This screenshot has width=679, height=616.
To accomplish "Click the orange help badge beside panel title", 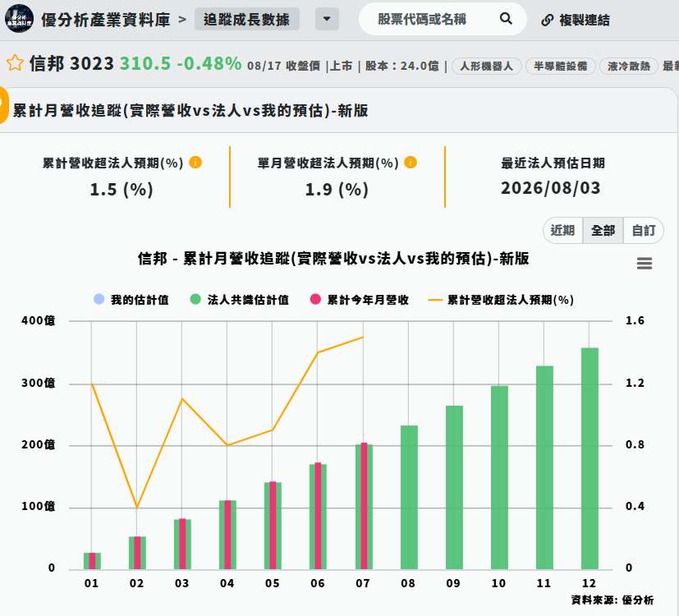I will (3, 105).
